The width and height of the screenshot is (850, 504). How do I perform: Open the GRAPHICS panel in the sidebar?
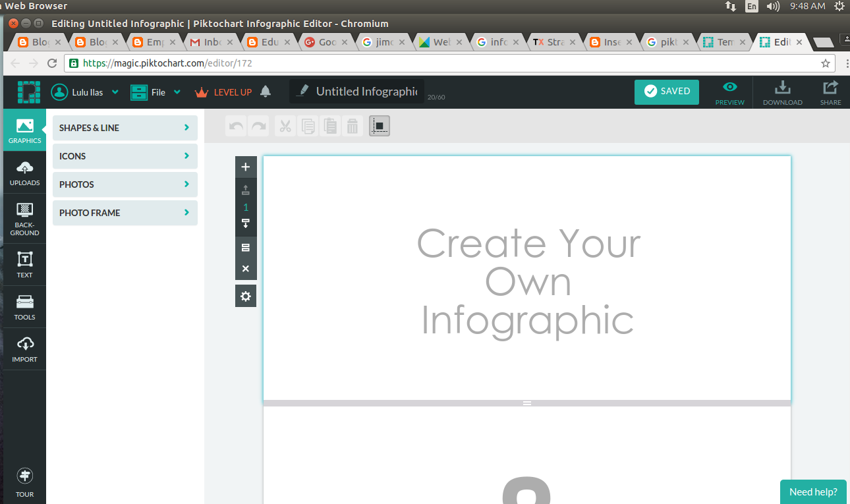point(24,130)
